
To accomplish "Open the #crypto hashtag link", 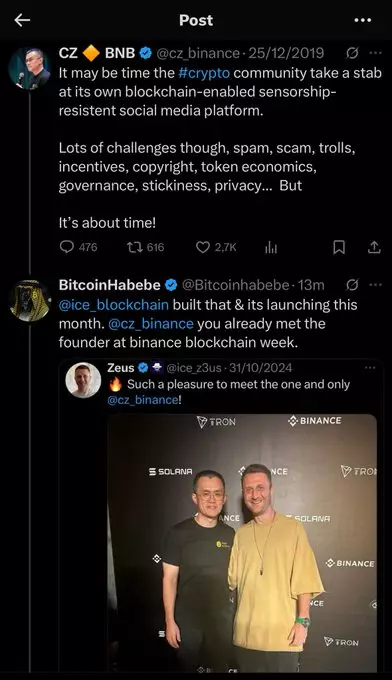I will click(x=204, y=73).
